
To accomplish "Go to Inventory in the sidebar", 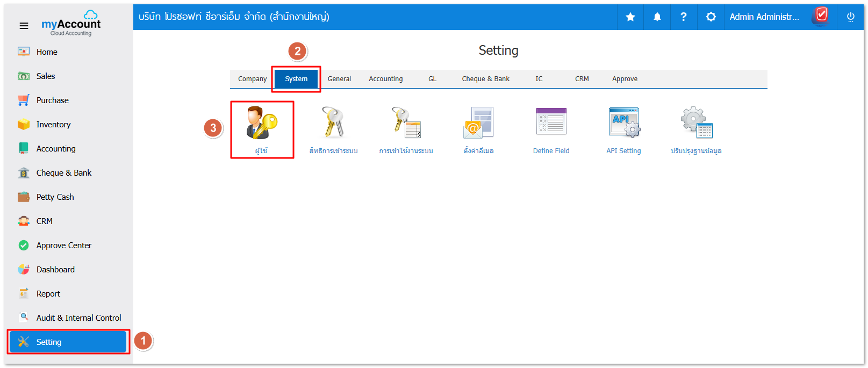I will (x=53, y=125).
